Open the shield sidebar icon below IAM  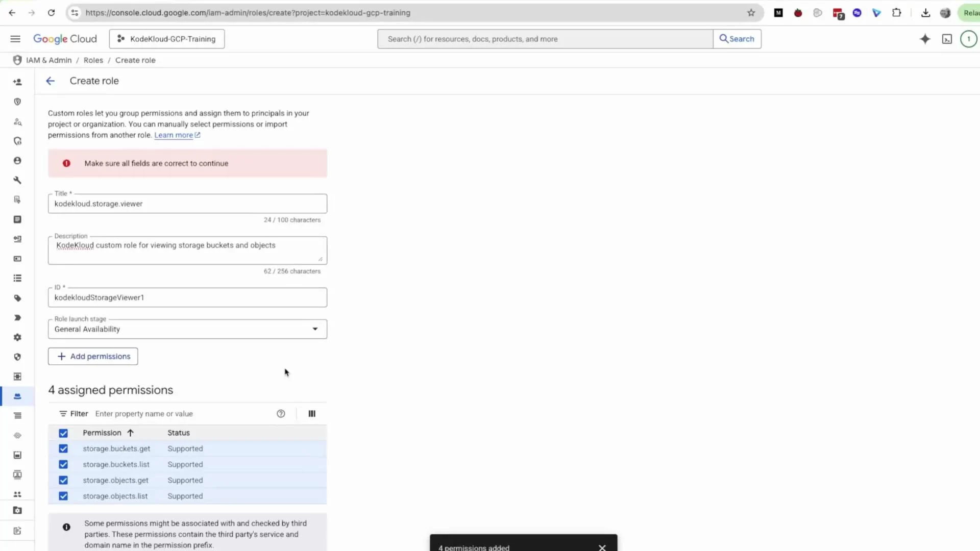coord(17,102)
